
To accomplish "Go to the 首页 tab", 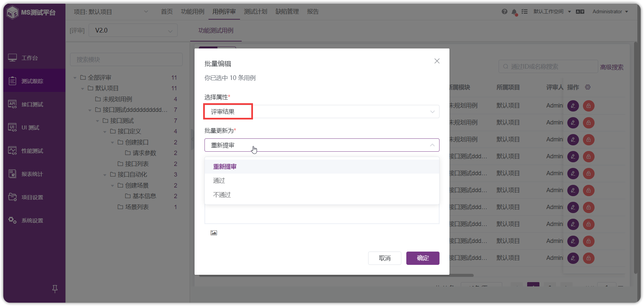I will (x=167, y=12).
